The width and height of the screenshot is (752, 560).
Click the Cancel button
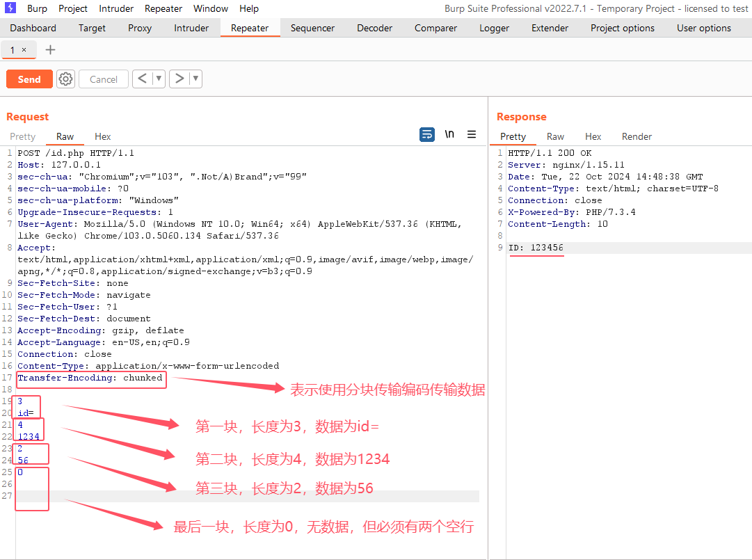point(104,79)
